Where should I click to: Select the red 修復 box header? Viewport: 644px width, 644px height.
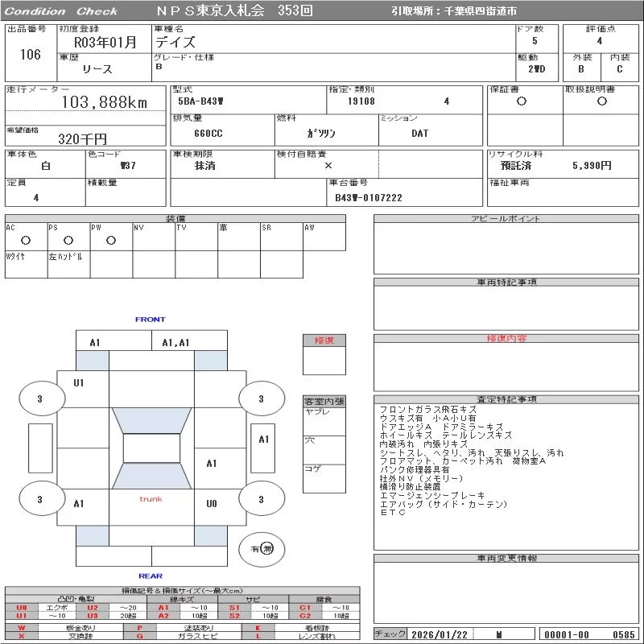tap(324, 341)
